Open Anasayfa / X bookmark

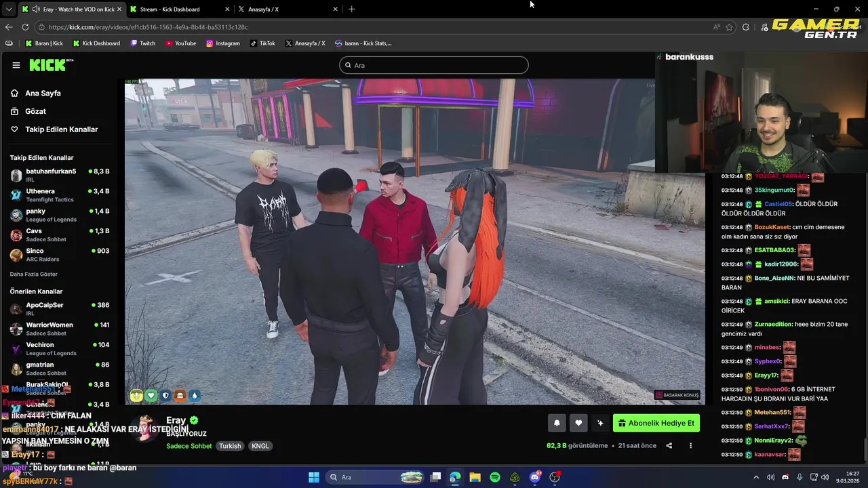[305, 43]
